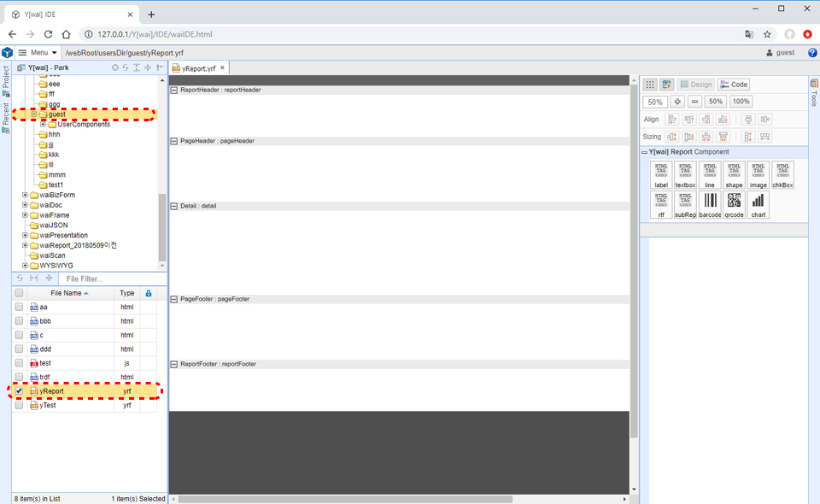Select the qrcode report component
Screen dimensions: 820x504
pos(734,204)
